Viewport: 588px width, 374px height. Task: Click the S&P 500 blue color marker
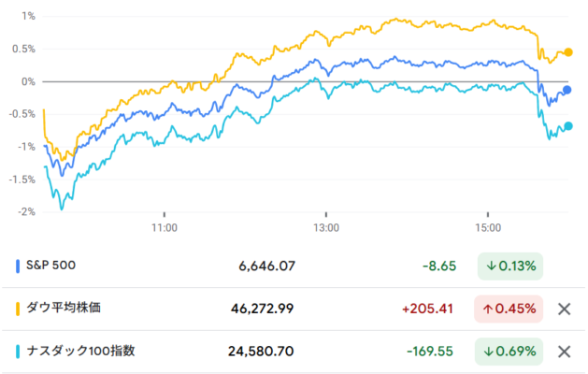(20, 266)
